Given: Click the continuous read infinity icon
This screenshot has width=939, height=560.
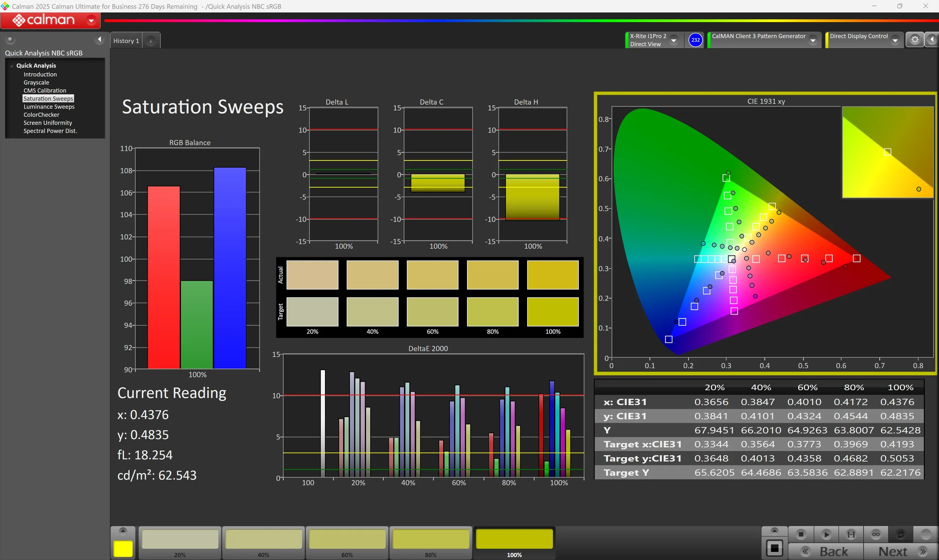Looking at the screenshot, I should coord(876,534).
